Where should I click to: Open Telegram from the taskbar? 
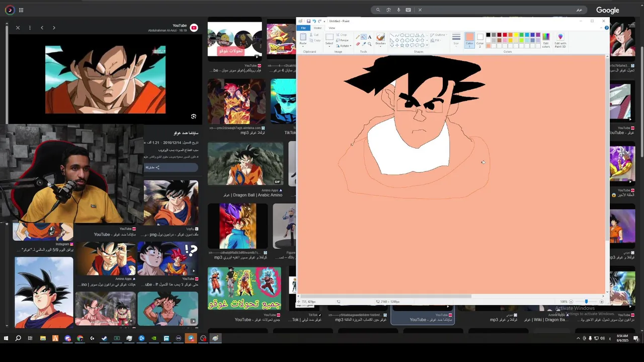191,338
